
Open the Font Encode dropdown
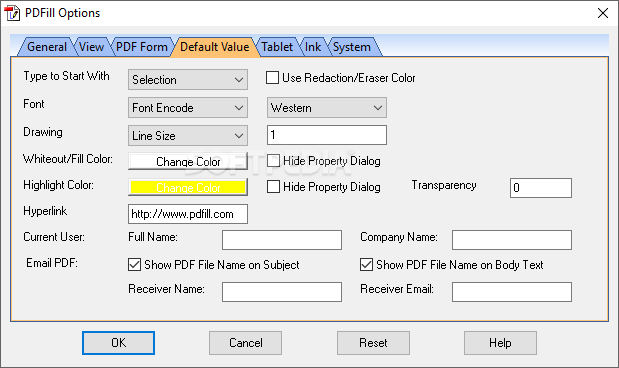point(188,108)
